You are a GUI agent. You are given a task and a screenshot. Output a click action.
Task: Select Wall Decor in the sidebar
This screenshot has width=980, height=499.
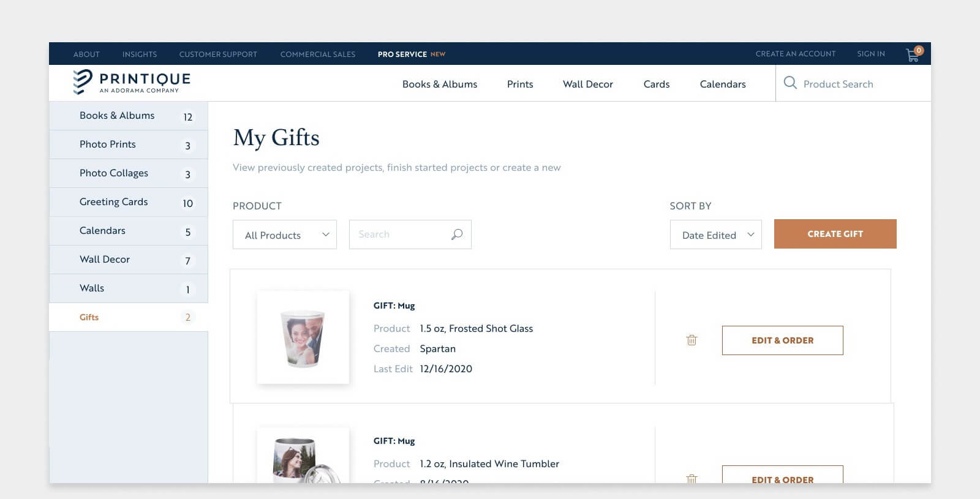click(129, 260)
